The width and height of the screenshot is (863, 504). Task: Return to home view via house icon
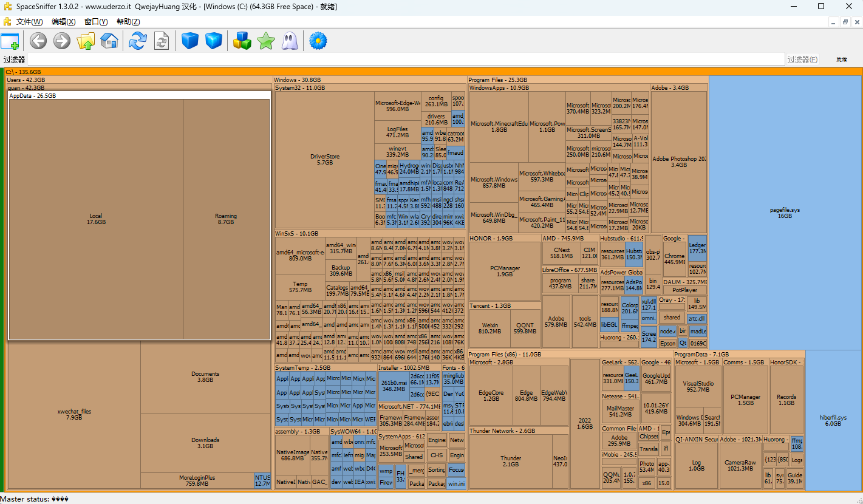pyautogui.click(x=109, y=41)
